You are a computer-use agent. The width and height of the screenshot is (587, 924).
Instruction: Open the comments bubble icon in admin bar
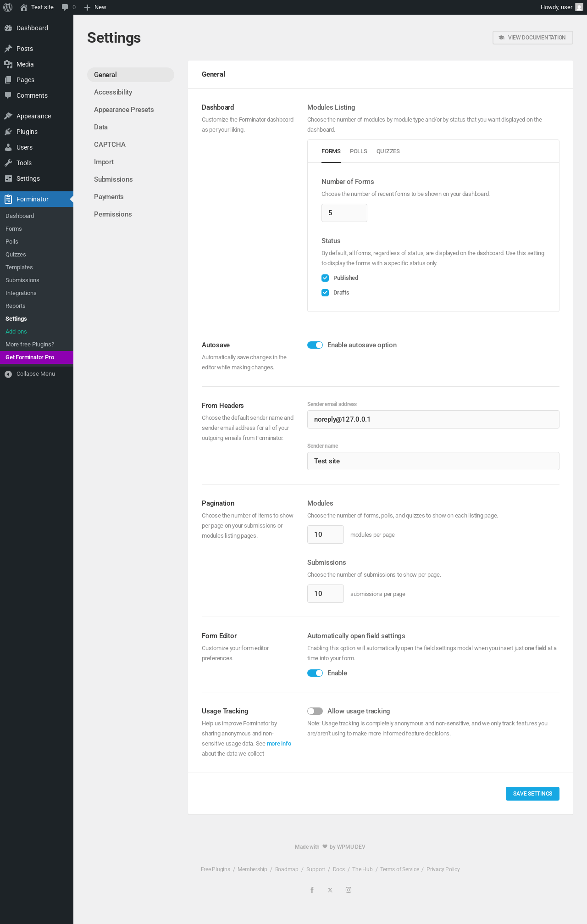coord(65,7)
